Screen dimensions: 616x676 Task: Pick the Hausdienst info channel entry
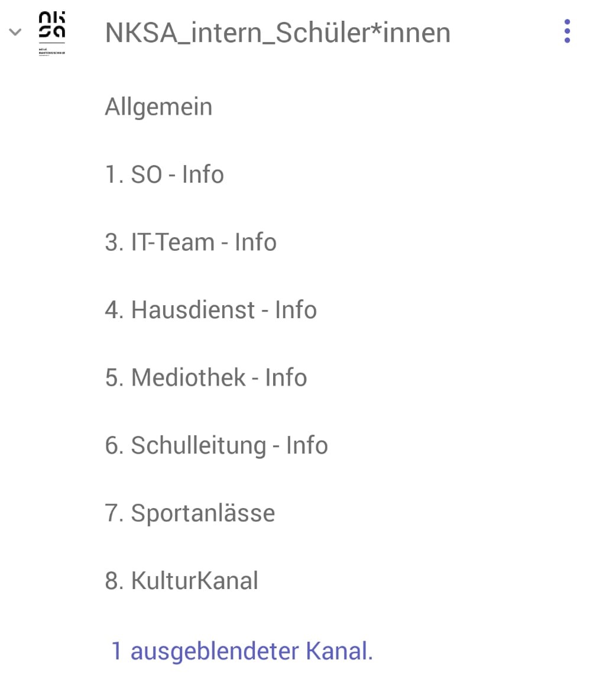[210, 310]
